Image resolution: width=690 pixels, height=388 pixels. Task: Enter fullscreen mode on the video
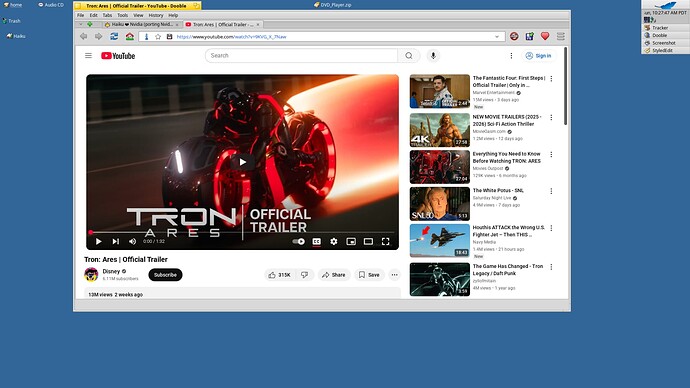[385, 241]
